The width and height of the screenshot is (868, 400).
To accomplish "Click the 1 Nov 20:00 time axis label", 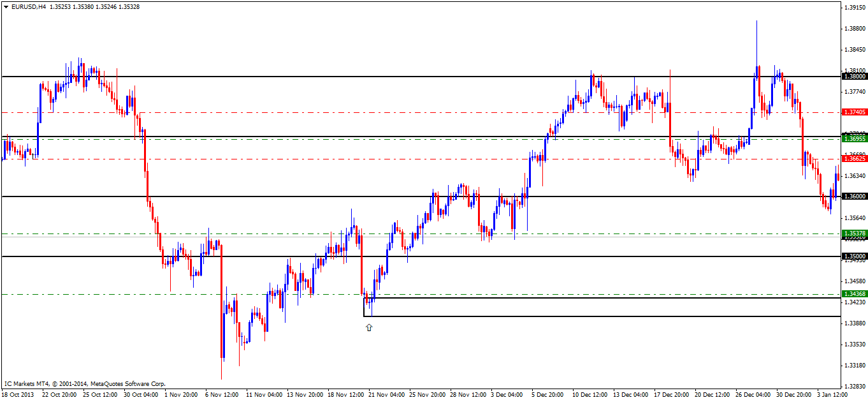I will (181, 395).
